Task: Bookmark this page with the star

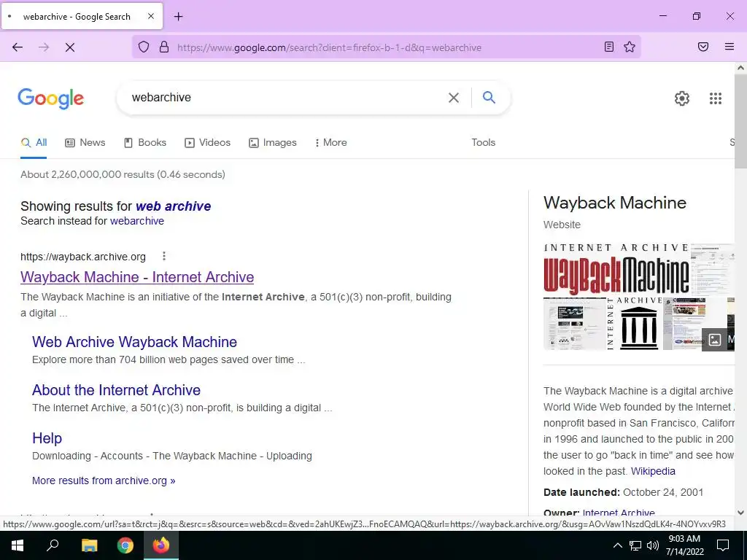Action: [630, 47]
